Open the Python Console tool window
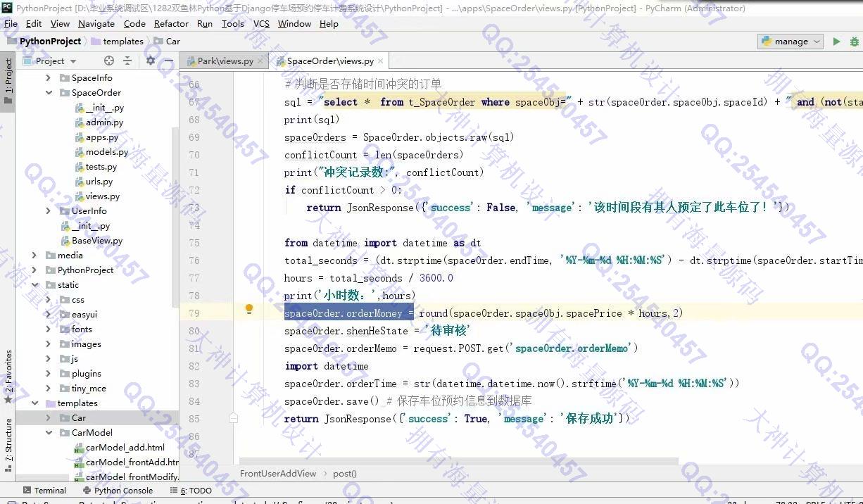The image size is (863, 504). pyautogui.click(x=117, y=490)
